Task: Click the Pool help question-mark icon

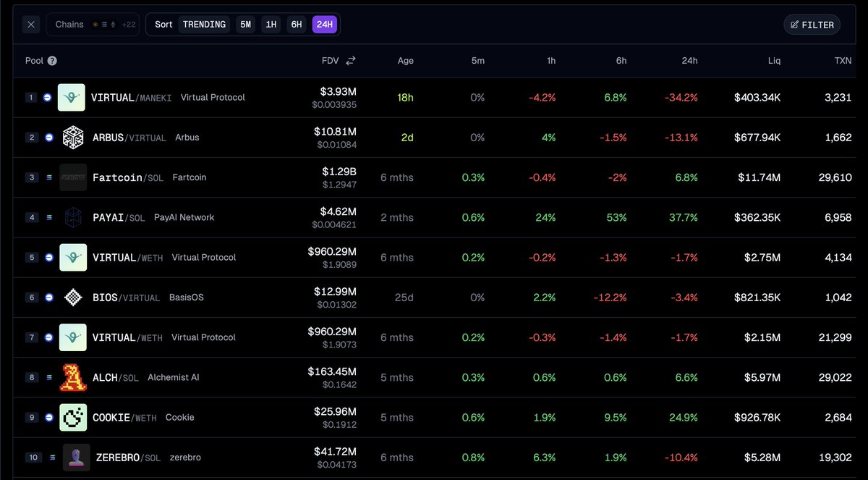Action: [52, 61]
